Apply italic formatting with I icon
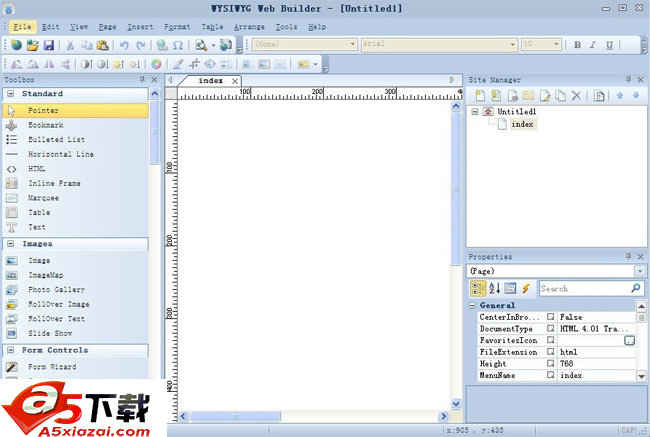The image size is (650, 437). pos(593,45)
